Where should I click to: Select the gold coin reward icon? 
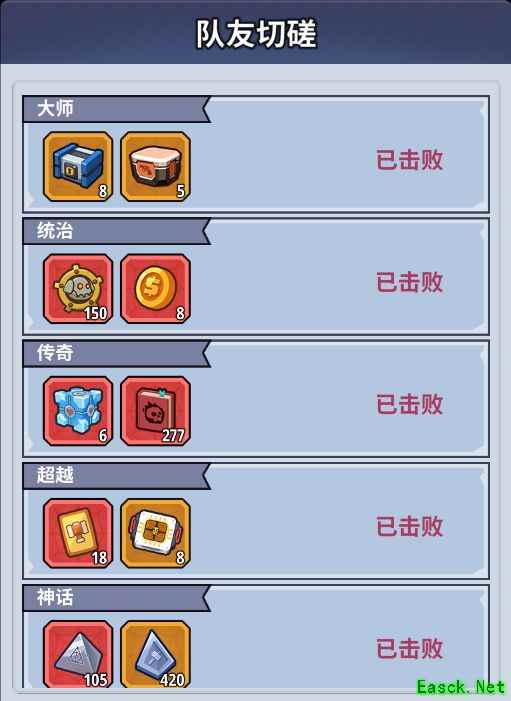(x=156, y=289)
